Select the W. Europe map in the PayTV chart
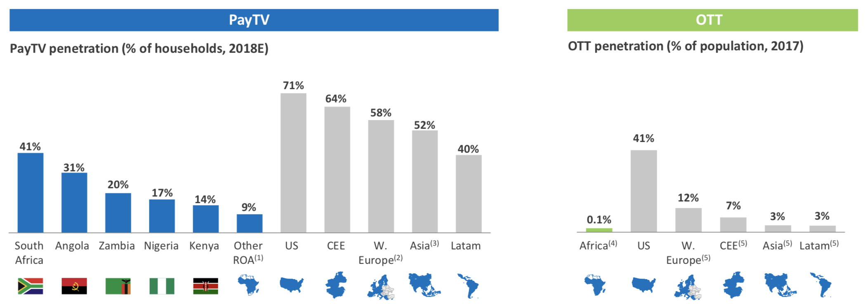 (380, 286)
